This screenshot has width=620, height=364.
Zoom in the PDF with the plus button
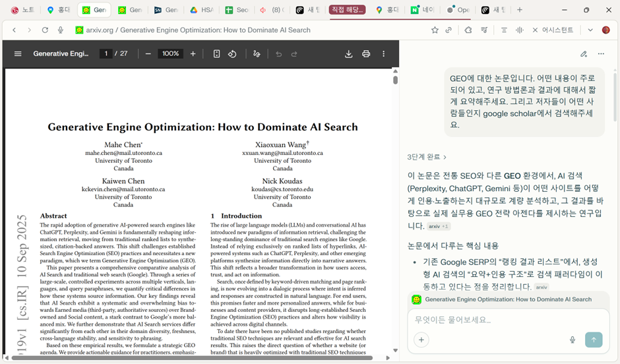point(193,54)
